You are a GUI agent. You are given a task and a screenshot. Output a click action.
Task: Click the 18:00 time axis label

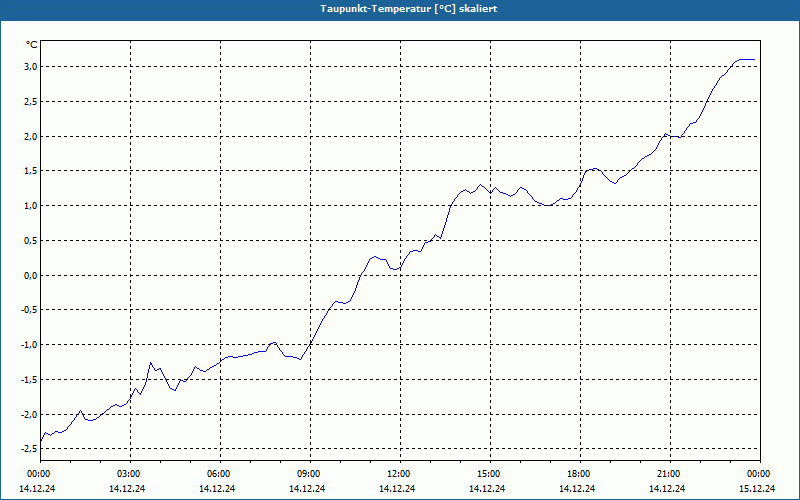tap(580, 474)
